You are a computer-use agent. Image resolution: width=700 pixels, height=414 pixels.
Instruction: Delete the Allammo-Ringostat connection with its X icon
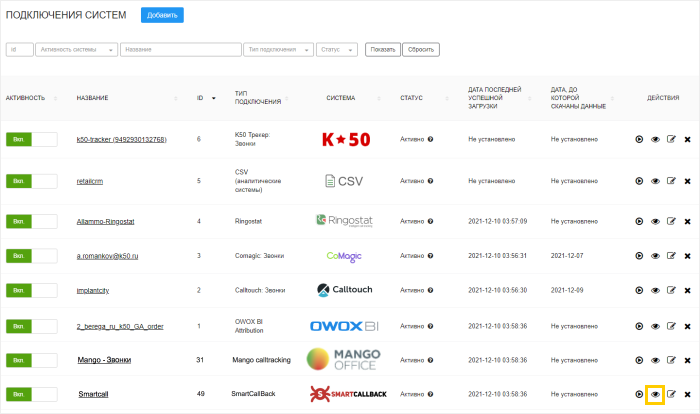[688, 222]
